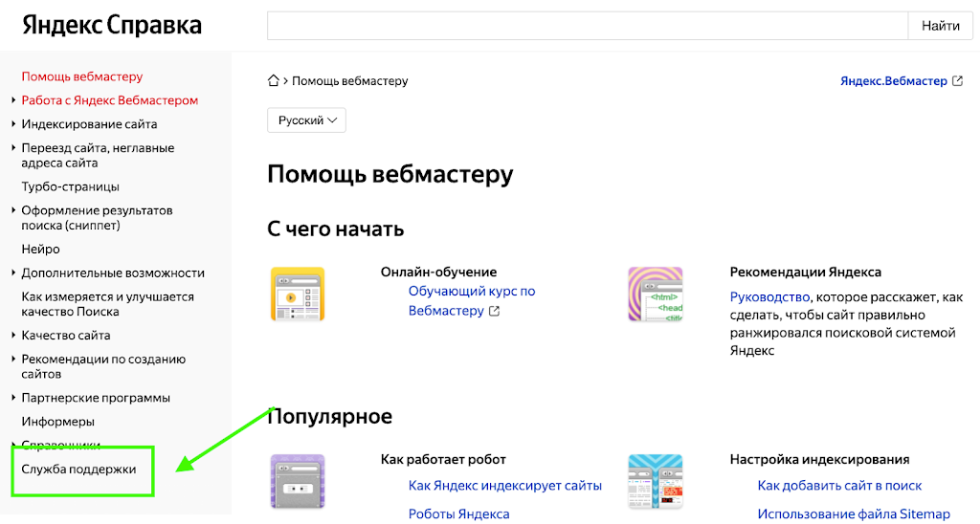The height and width of the screenshot is (524, 980).
Task: Open Турбо-страницы sidebar item
Action: 70,186
